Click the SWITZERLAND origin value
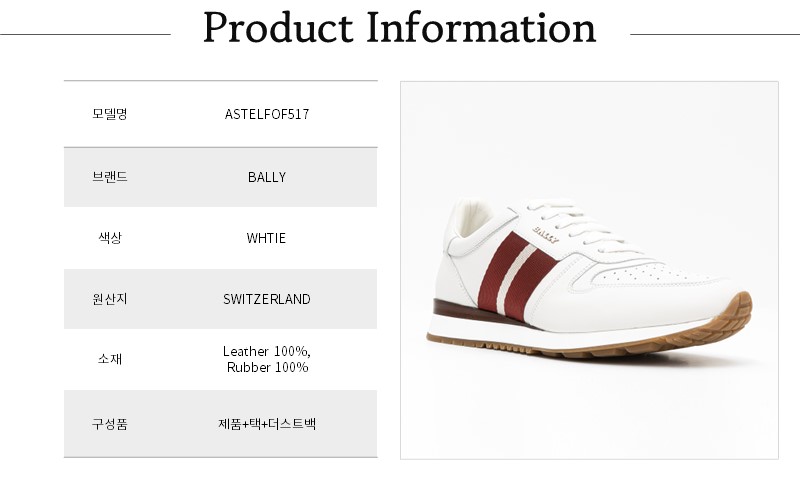The height and width of the screenshot is (491, 800). (267, 299)
